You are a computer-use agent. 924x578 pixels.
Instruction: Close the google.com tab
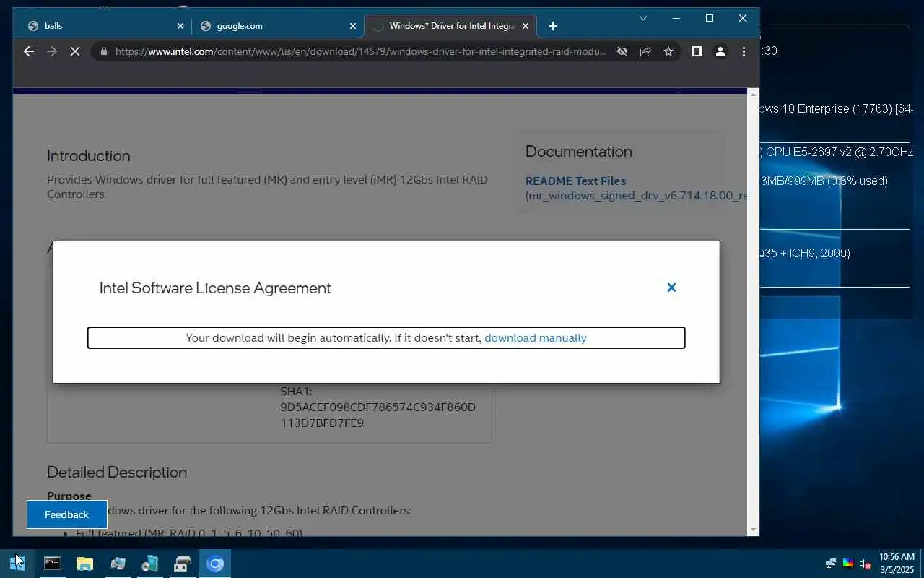click(353, 26)
